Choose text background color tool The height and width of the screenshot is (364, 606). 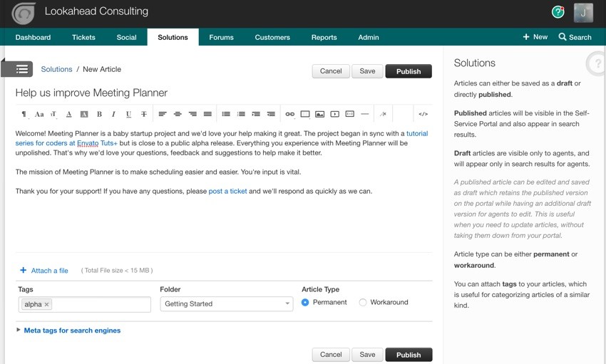click(84, 114)
